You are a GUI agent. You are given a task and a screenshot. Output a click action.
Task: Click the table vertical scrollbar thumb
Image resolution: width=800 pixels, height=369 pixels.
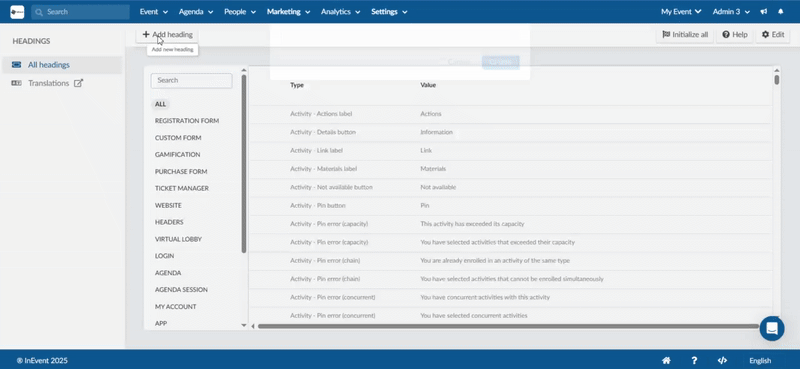(x=777, y=80)
